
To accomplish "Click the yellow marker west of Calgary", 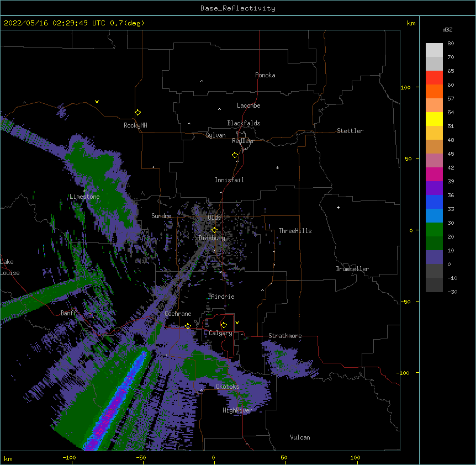I will (188, 326).
